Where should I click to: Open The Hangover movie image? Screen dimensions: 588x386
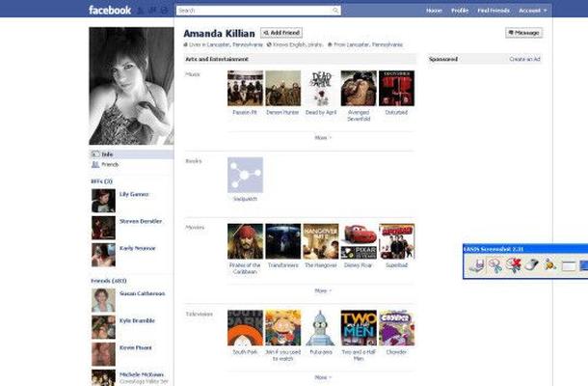click(321, 241)
